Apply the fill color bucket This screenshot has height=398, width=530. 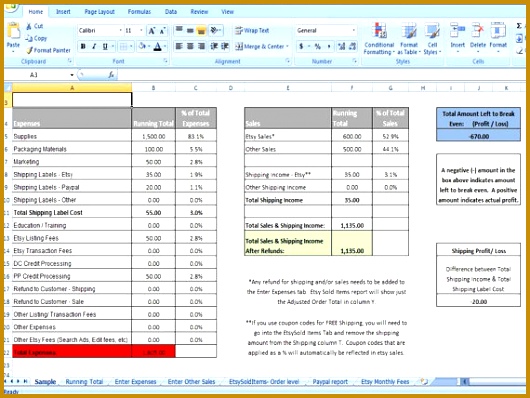pos(142,46)
